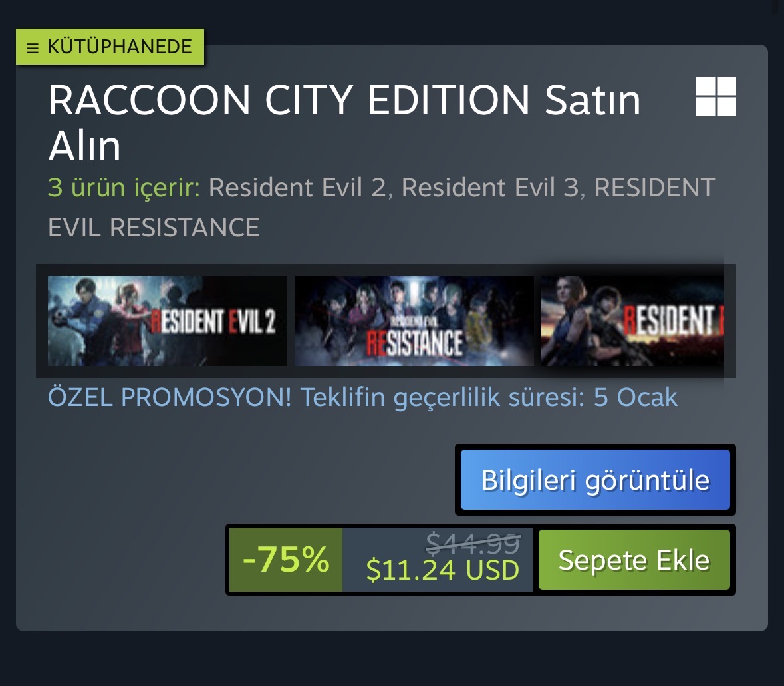Click the Windows platform icon
The height and width of the screenshot is (686, 784).
point(716,96)
